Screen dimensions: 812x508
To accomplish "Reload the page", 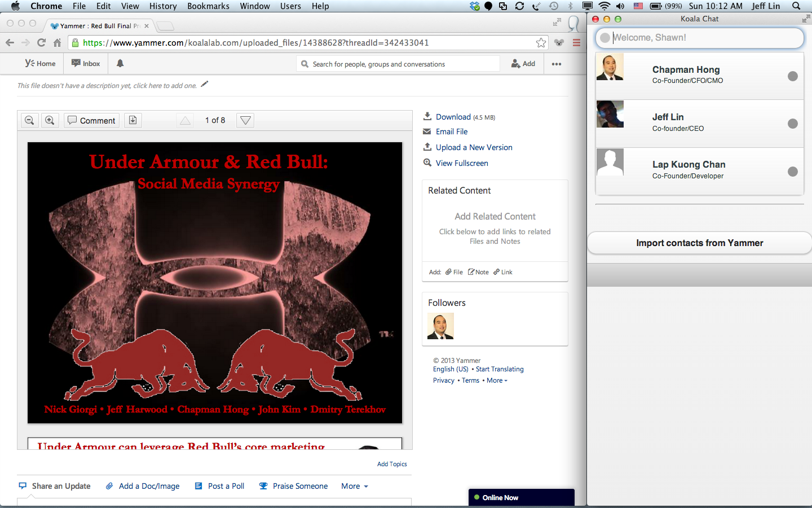I will [x=41, y=43].
